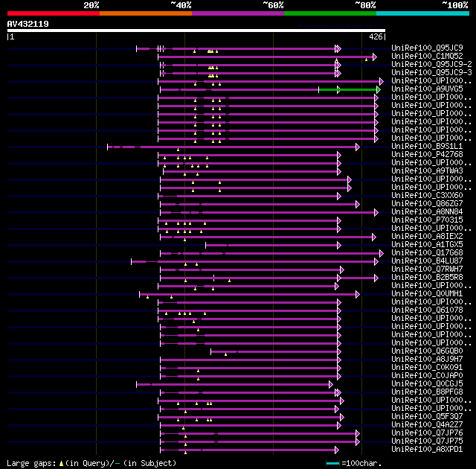
Task: Click the white AV432119 query sequence bar
Action: click(196, 31)
